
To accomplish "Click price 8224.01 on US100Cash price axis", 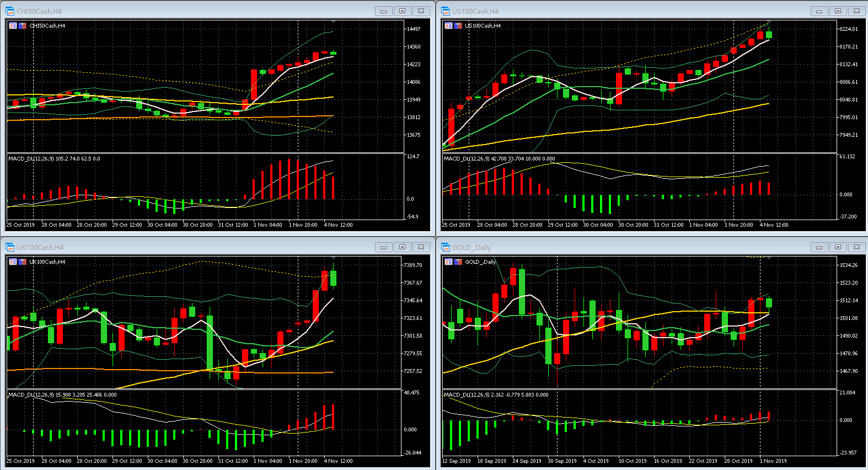I will coord(849,29).
